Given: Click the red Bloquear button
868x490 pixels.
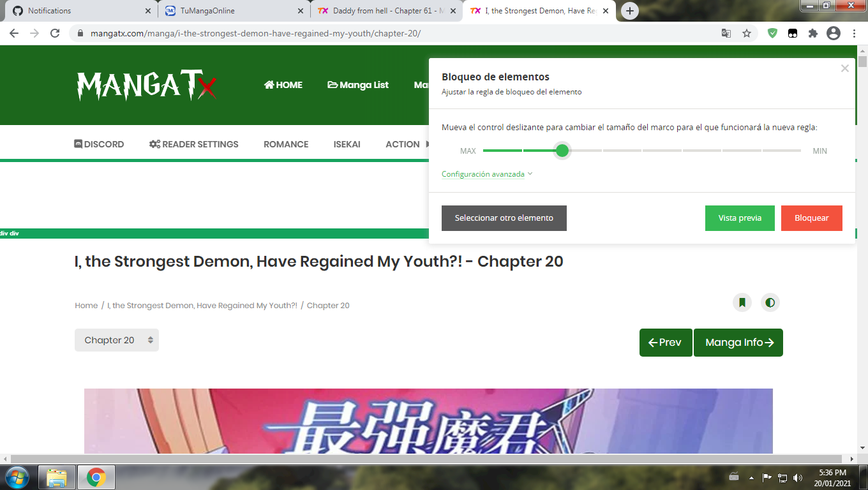Looking at the screenshot, I should pyautogui.click(x=812, y=218).
